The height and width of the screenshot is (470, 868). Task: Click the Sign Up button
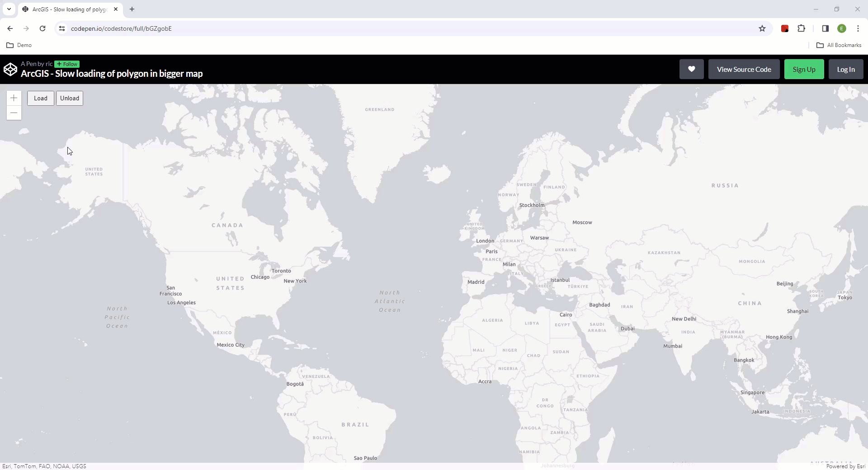coord(804,69)
